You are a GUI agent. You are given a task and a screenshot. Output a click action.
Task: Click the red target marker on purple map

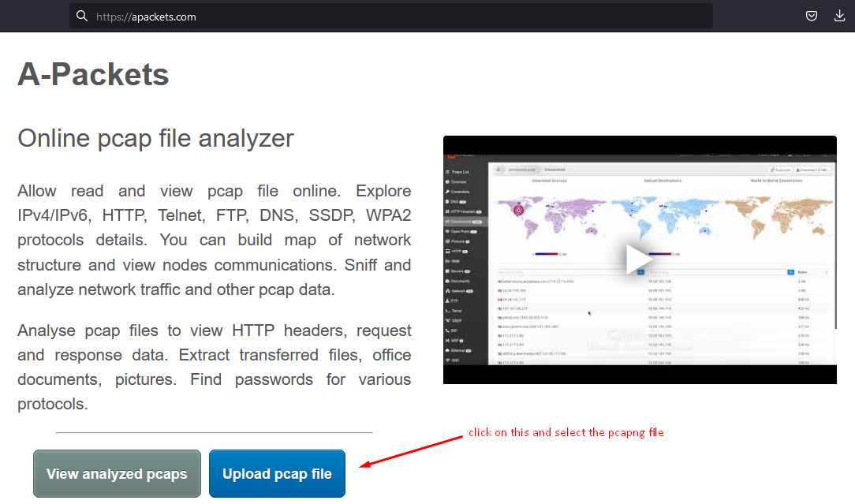click(x=518, y=210)
